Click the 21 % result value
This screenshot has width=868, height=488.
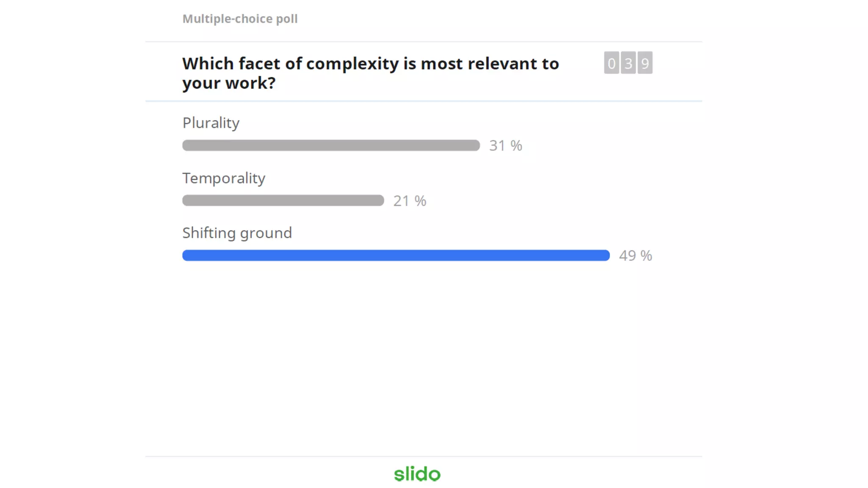coord(409,201)
